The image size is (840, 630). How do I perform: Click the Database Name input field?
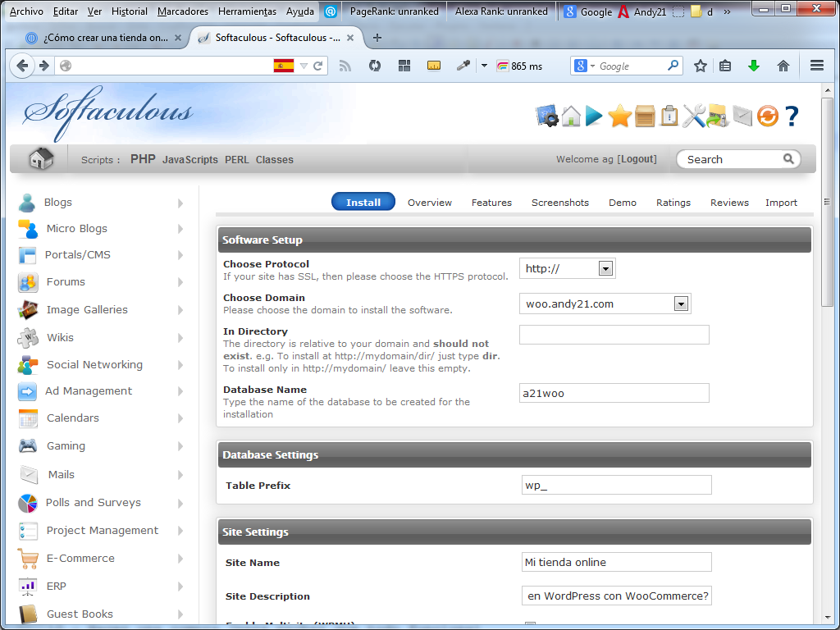click(614, 393)
